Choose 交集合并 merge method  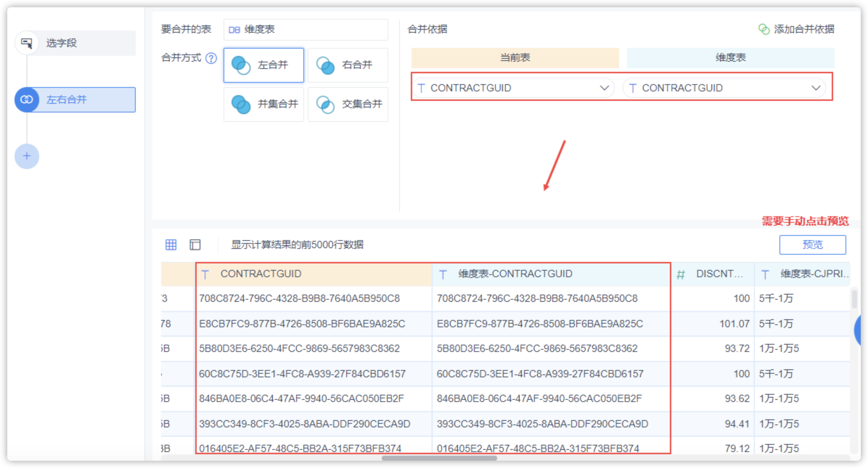click(348, 104)
